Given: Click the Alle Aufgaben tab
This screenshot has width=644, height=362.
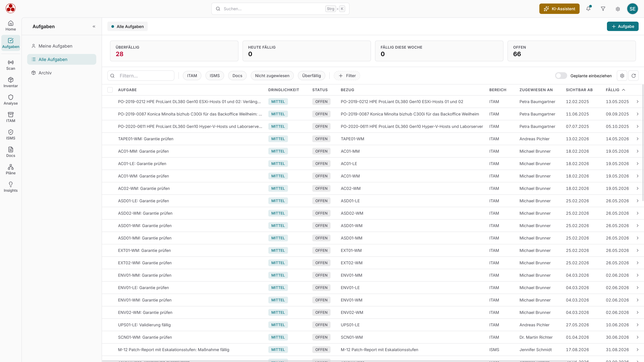Looking at the screenshot, I should (127, 26).
